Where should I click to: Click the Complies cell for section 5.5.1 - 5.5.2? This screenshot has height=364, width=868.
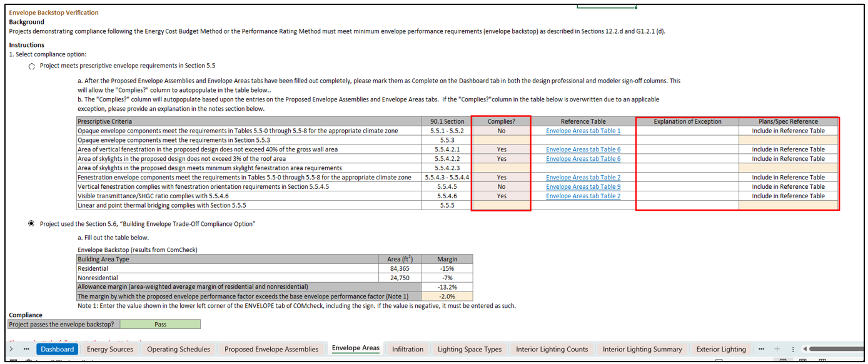[x=501, y=131]
